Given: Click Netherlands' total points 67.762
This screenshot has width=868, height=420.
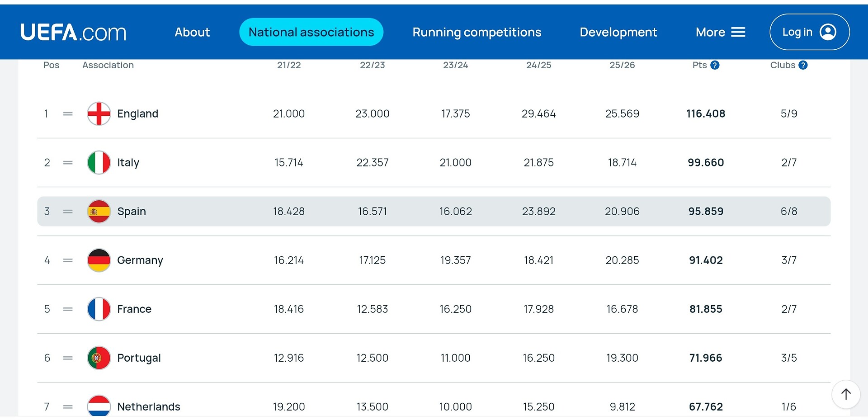Looking at the screenshot, I should coord(706,406).
